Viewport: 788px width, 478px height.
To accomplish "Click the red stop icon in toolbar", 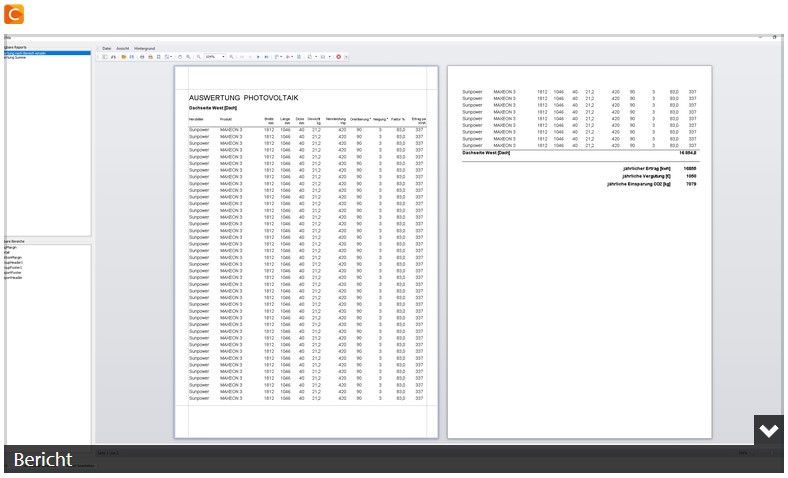I will click(x=339, y=57).
